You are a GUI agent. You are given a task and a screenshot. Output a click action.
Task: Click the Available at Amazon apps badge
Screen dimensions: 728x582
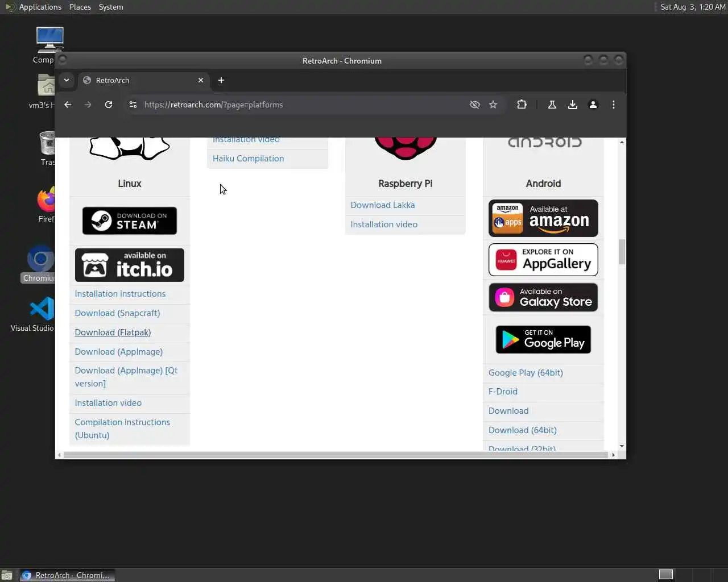(x=543, y=218)
